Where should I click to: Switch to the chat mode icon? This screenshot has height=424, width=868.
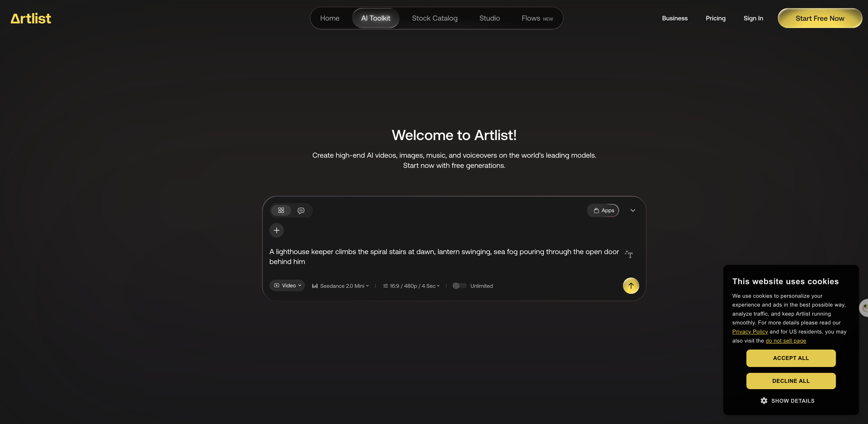click(x=301, y=210)
